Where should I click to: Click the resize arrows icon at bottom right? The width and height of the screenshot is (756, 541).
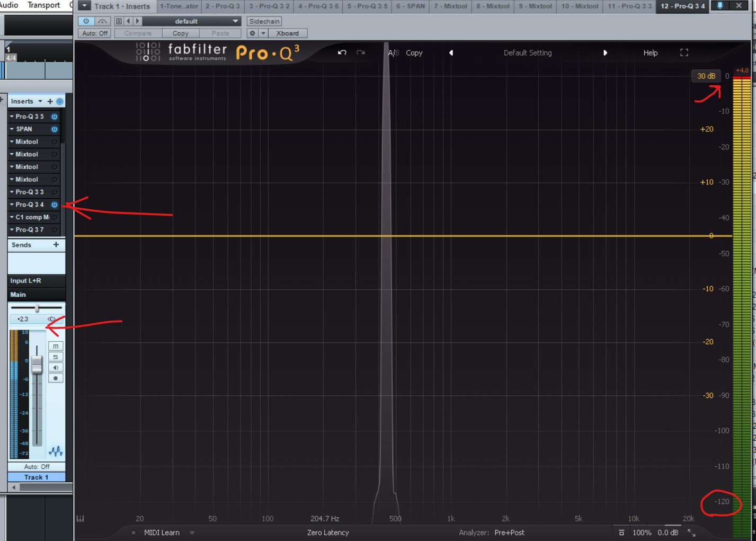[x=691, y=533]
